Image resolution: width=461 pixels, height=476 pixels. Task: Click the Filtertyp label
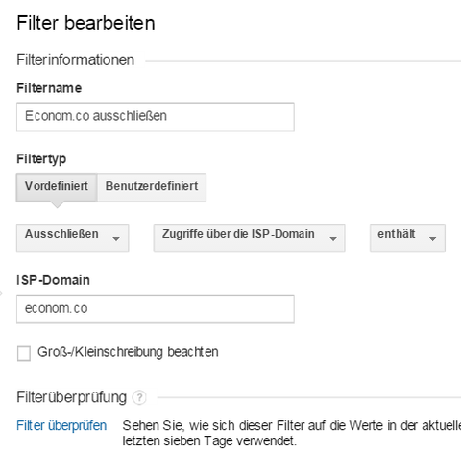point(41,159)
